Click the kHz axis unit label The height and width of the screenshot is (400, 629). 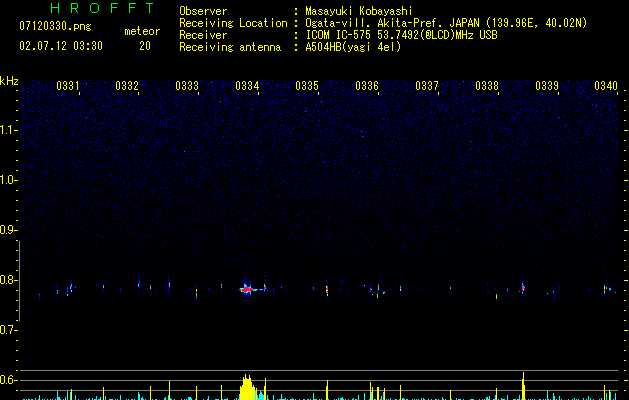click(9, 81)
